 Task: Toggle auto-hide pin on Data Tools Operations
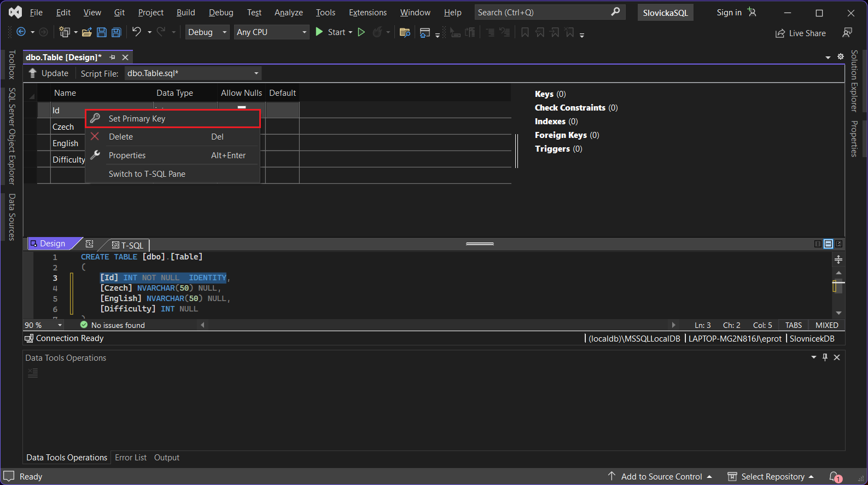click(x=825, y=357)
